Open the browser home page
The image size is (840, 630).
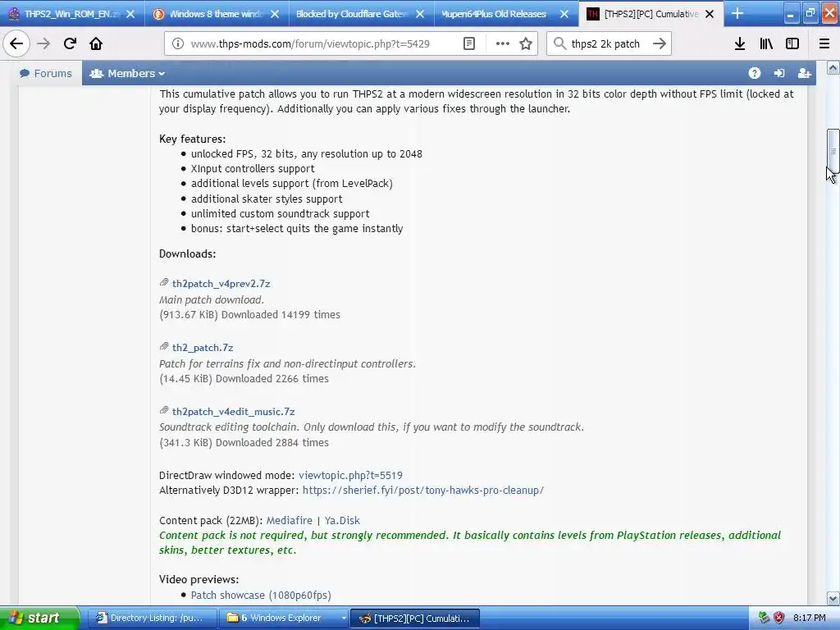pos(96,43)
